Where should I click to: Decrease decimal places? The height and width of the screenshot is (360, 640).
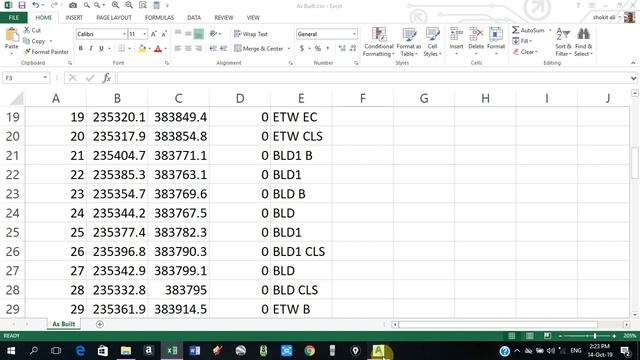pos(353,49)
